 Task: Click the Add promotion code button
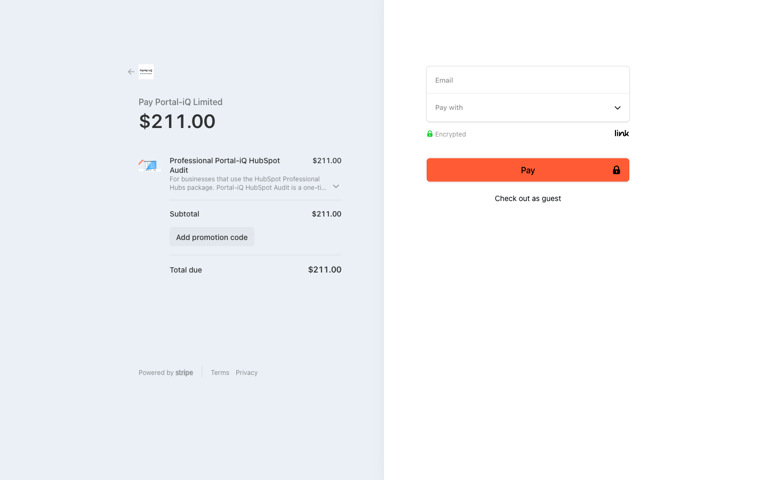click(x=212, y=237)
